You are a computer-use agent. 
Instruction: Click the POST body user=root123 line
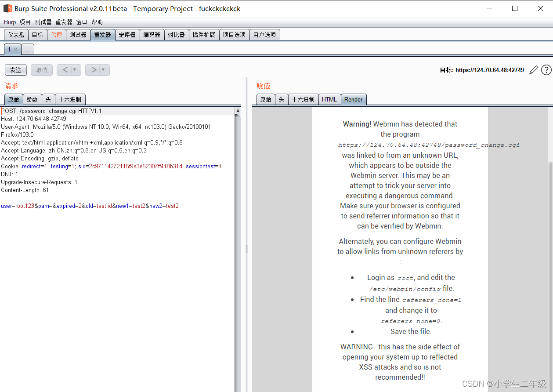[x=90, y=206]
